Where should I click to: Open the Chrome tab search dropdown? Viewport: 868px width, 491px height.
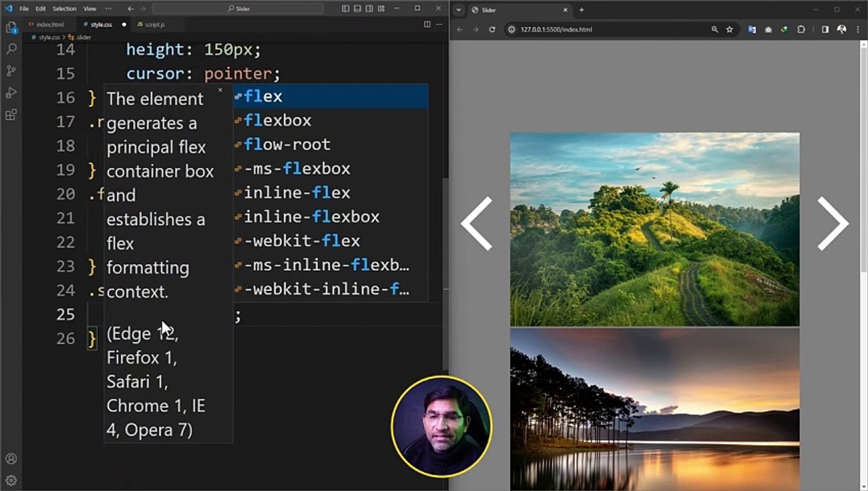click(459, 10)
